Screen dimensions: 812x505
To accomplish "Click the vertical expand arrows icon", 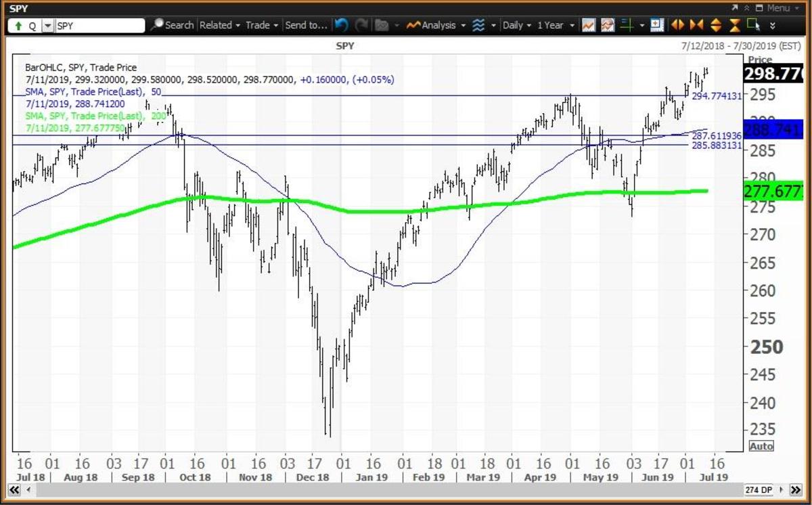I will (714, 25).
